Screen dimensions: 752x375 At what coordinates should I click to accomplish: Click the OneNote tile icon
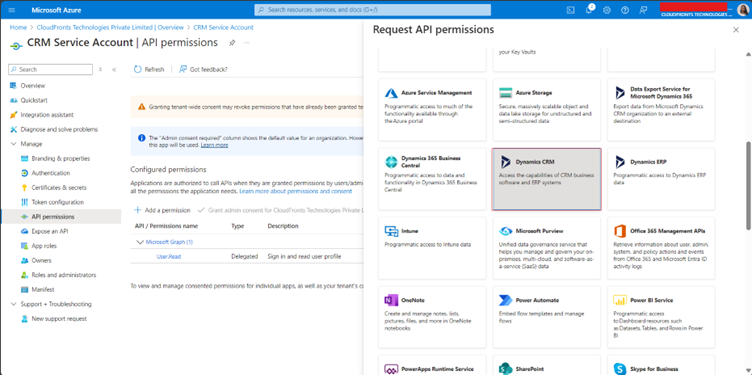point(391,300)
